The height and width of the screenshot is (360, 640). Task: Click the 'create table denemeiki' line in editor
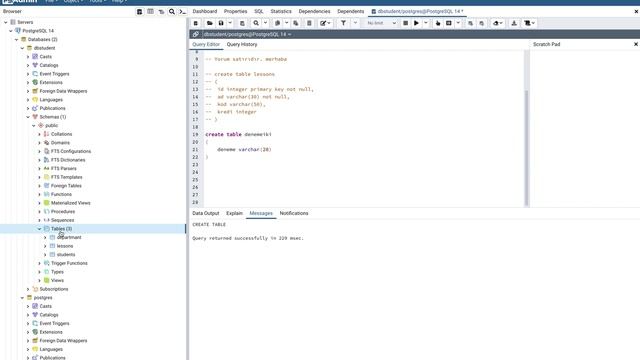click(238, 134)
